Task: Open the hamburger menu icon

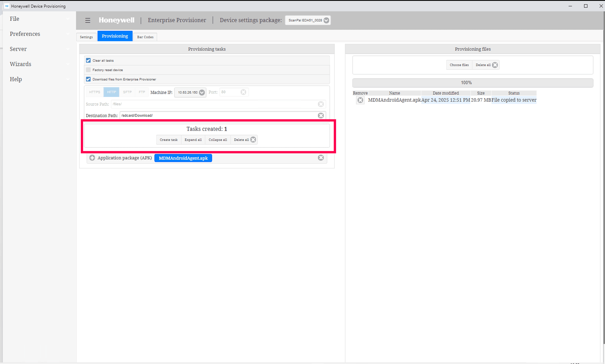Action: pos(88,20)
